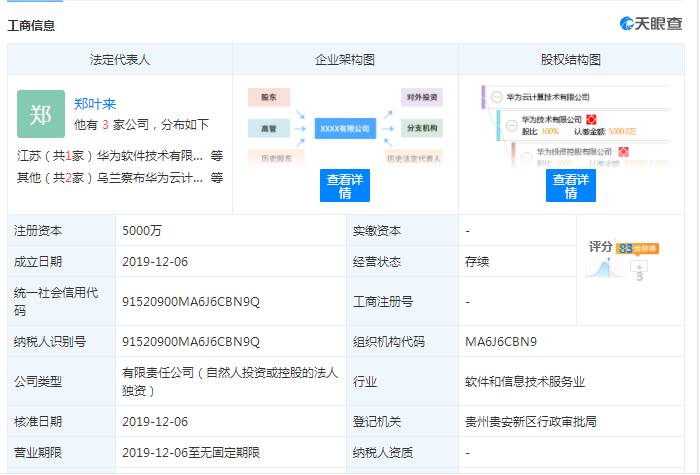
Task: Collapse the 华为技术有限公司 shareholder node
Action: coord(512,125)
